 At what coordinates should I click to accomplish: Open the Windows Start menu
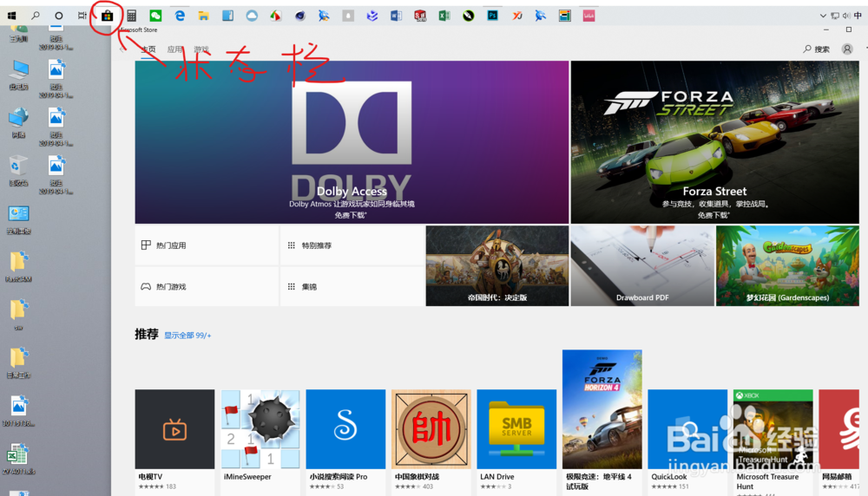(x=11, y=16)
